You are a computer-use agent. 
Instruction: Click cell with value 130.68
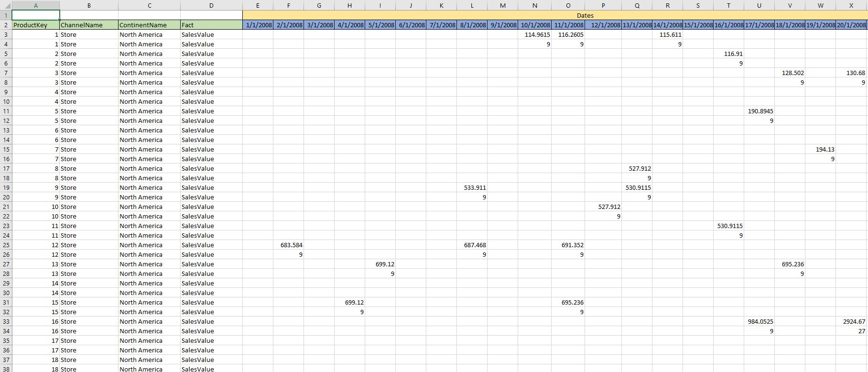(851, 73)
